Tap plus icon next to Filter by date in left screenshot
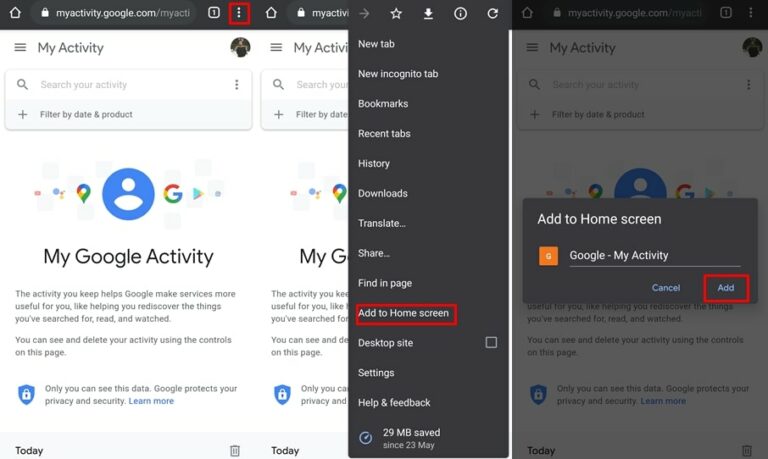Viewport: 768px width, 459px height. click(x=23, y=114)
